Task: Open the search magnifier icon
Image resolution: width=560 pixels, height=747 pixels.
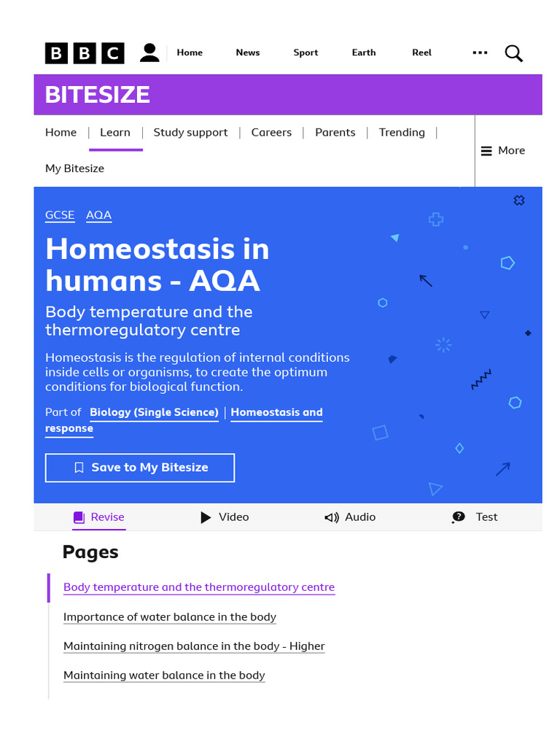Action: tap(513, 53)
